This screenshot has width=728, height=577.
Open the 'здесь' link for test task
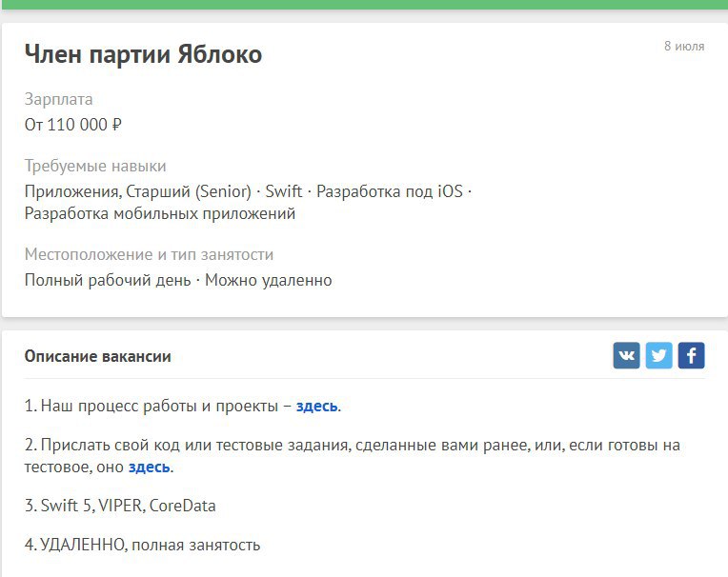[x=149, y=467]
